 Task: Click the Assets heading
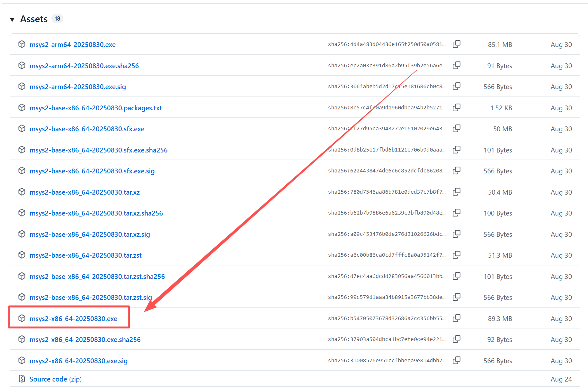[34, 19]
